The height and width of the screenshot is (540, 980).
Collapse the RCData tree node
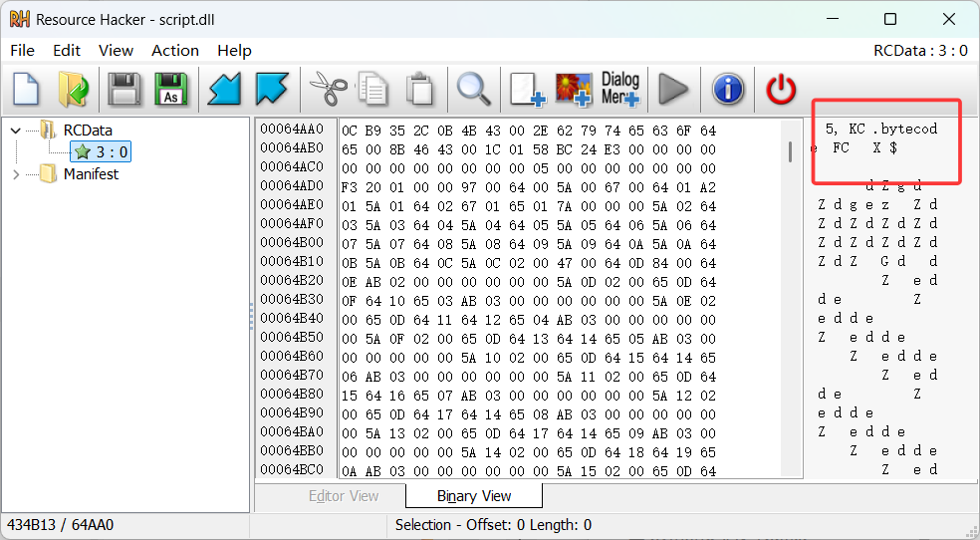click(x=16, y=131)
